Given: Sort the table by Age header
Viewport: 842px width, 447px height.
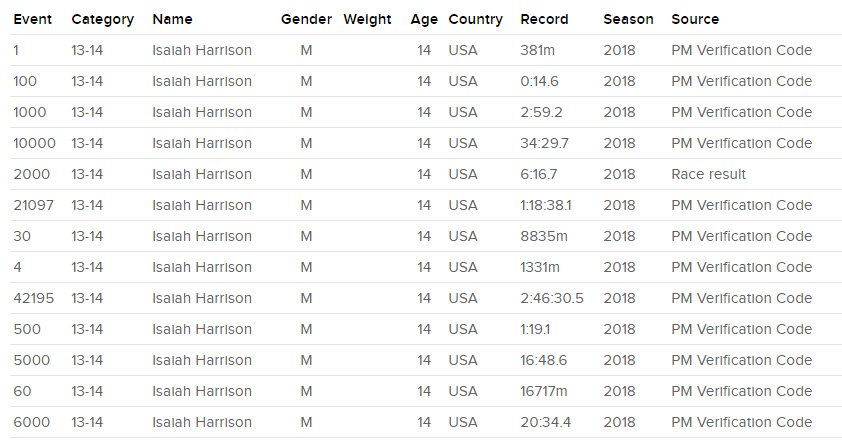Looking at the screenshot, I should 424,19.
